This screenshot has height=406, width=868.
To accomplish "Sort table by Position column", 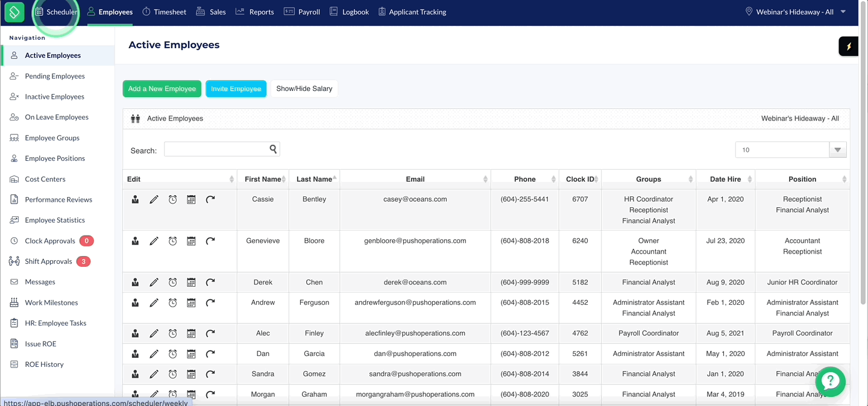I will coord(802,179).
